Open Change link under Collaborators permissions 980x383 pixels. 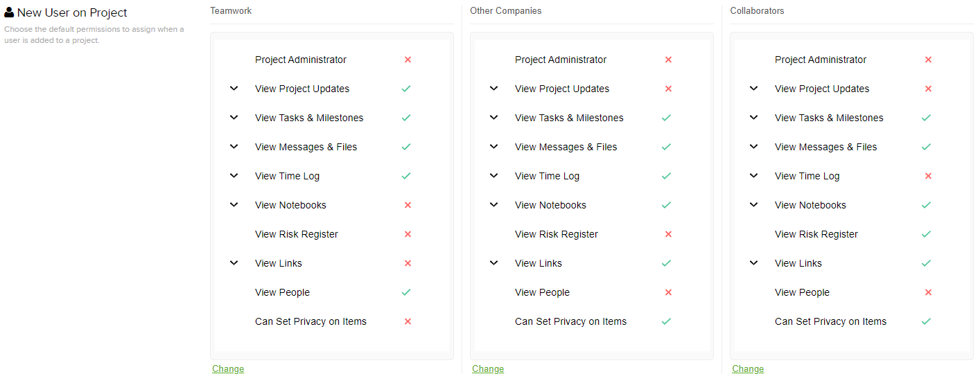click(x=748, y=369)
